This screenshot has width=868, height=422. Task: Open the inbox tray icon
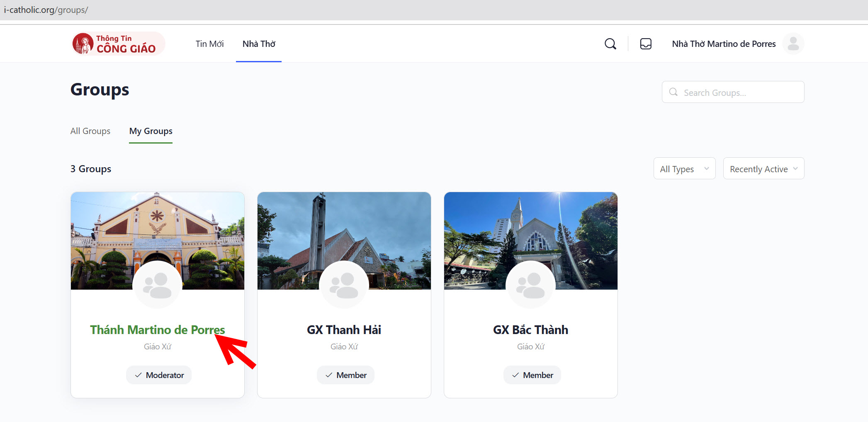645,43
